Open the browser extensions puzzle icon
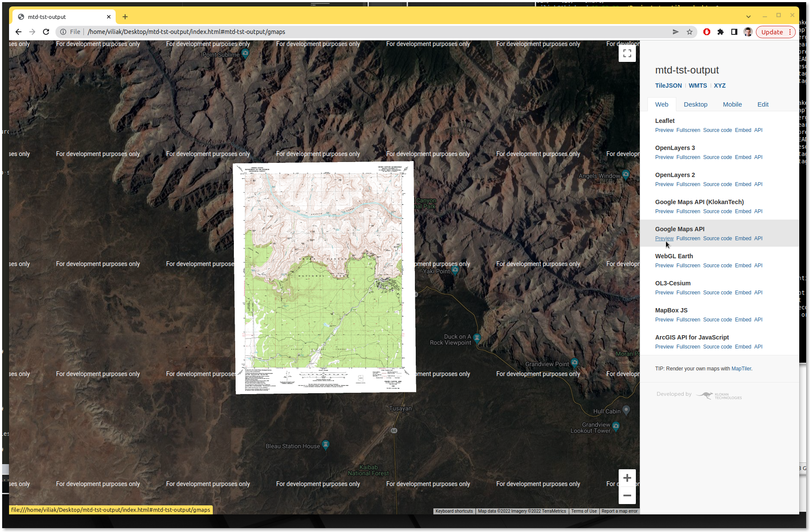 coord(721,32)
